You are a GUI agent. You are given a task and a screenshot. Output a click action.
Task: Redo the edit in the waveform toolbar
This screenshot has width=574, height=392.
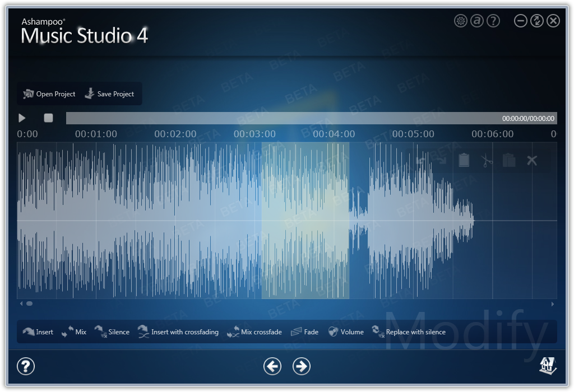tap(442, 161)
